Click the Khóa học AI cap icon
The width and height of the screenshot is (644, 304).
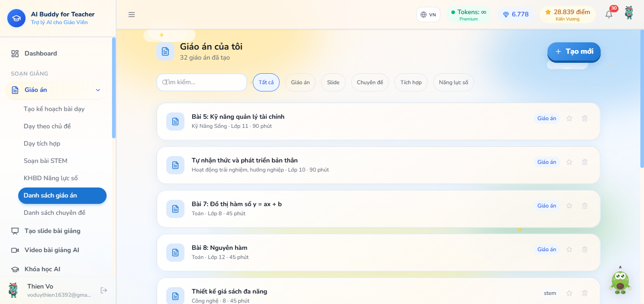15,269
